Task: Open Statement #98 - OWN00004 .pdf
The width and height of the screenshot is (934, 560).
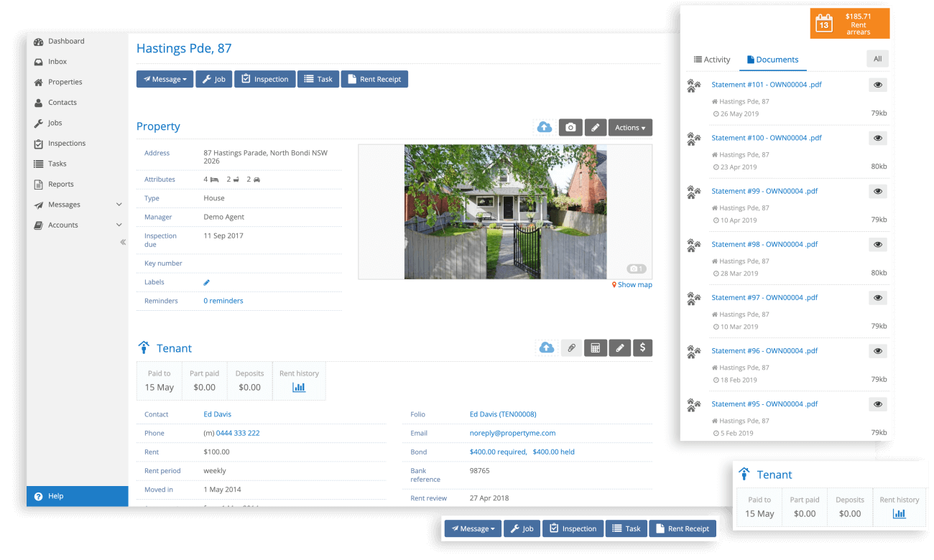Action: [x=764, y=244]
